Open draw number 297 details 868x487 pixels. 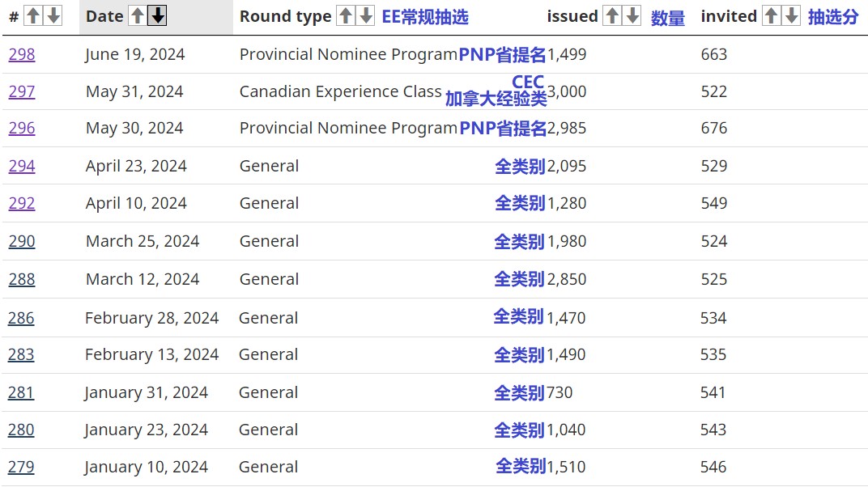[x=21, y=91]
